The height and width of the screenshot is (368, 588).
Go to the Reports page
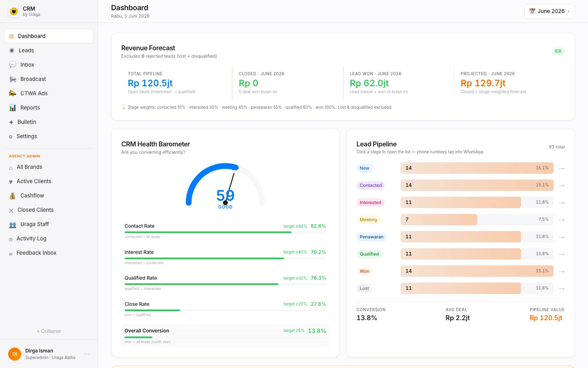[x=49, y=108]
